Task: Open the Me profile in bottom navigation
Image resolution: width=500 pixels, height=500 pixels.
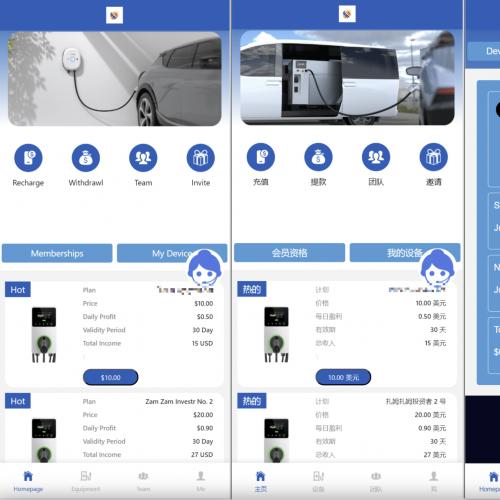Action: click(200, 481)
